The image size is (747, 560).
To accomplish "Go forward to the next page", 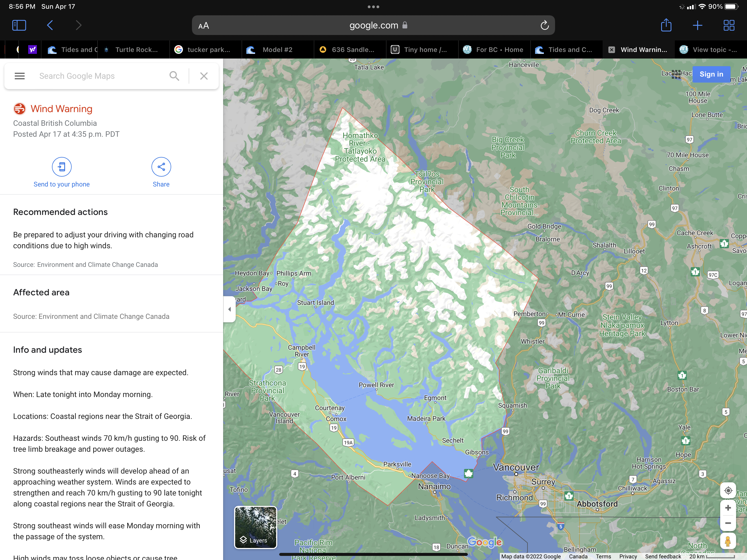I will pos(78,25).
